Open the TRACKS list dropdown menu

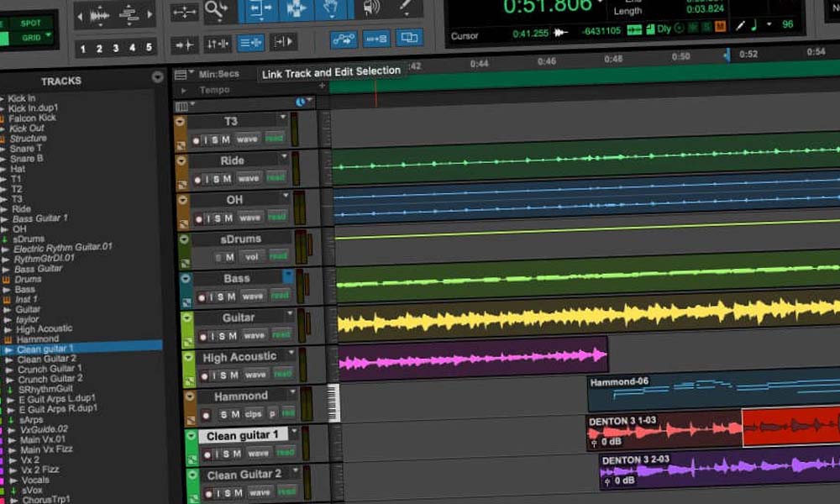point(157,77)
